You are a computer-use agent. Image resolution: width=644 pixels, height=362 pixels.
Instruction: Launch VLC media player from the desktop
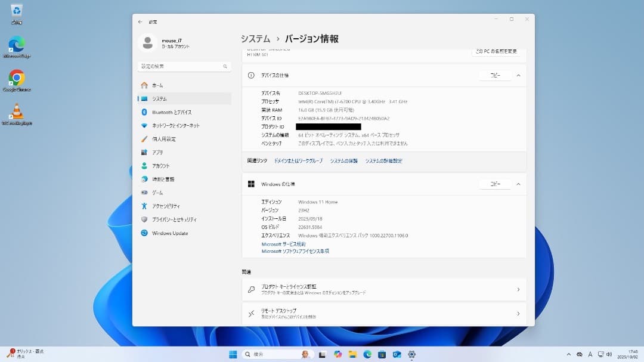click(x=16, y=110)
